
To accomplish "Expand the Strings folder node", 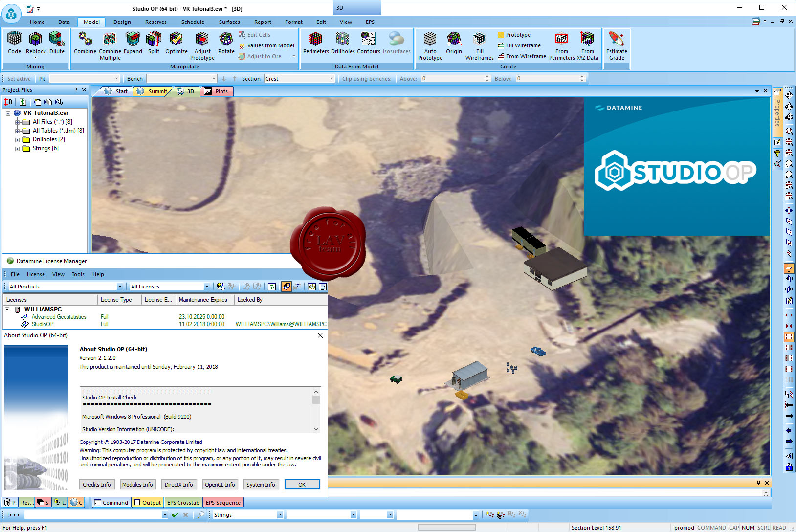I will pyautogui.click(x=17, y=148).
